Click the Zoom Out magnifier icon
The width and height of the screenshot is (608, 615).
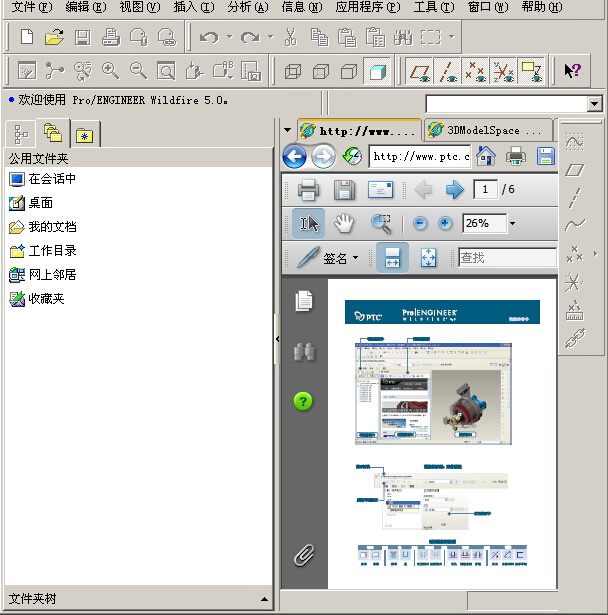click(x=138, y=71)
